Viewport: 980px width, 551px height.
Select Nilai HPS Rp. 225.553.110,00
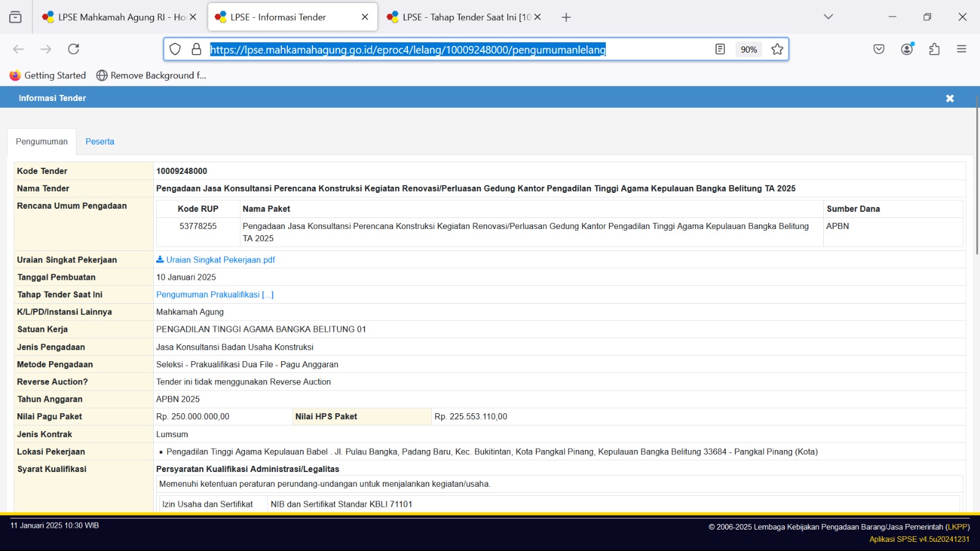click(x=471, y=416)
